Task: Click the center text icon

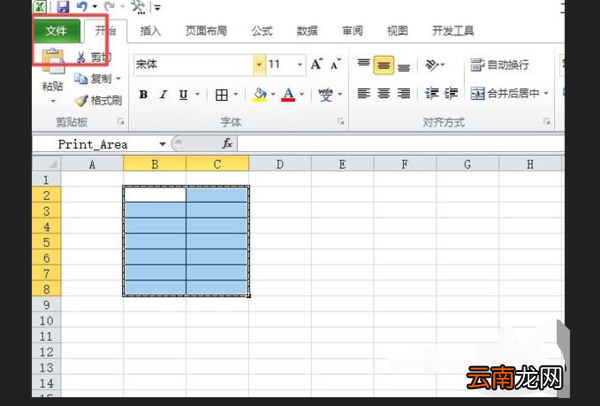Action: (383, 93)
